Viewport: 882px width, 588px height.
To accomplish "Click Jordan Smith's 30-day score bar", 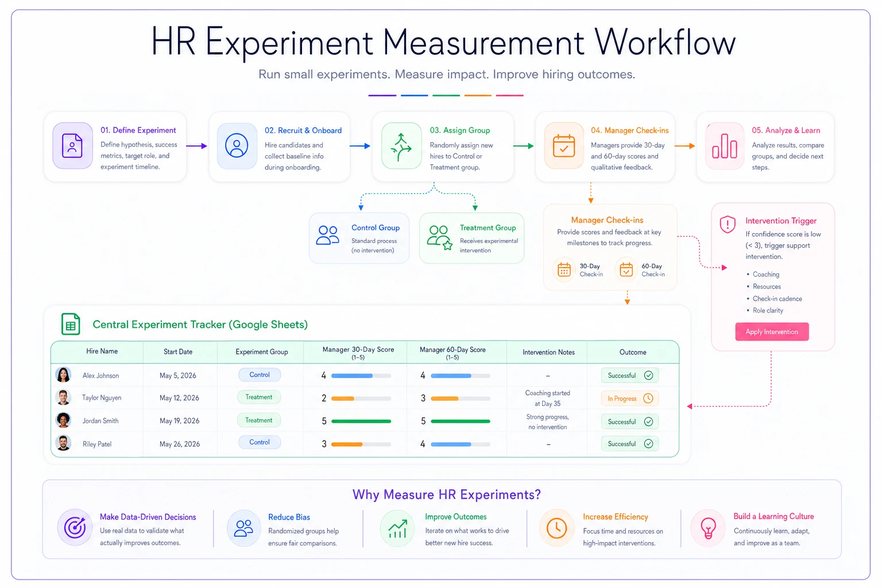I will click(361, 421).
